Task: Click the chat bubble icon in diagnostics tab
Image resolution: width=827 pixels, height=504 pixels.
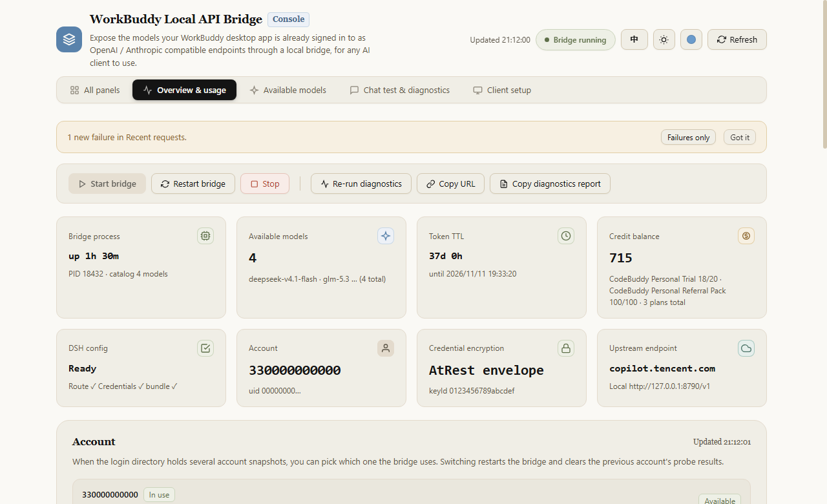Action: (354, 90)
